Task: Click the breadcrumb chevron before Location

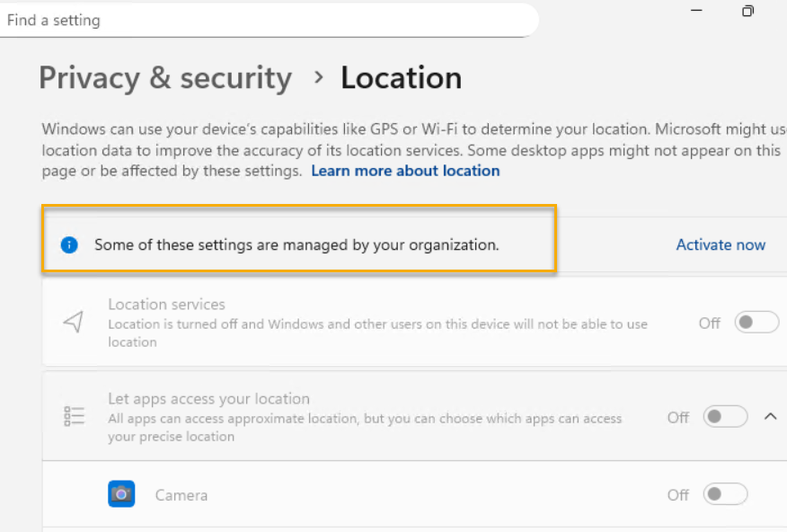Action: point(318,78)
